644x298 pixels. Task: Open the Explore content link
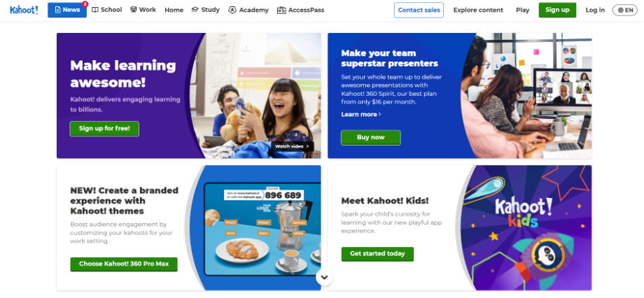478,10
